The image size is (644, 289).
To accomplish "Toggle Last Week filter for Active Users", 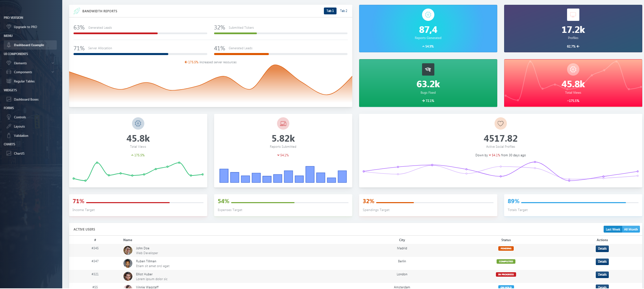I will pyautogui.click(x=613, y=229).
